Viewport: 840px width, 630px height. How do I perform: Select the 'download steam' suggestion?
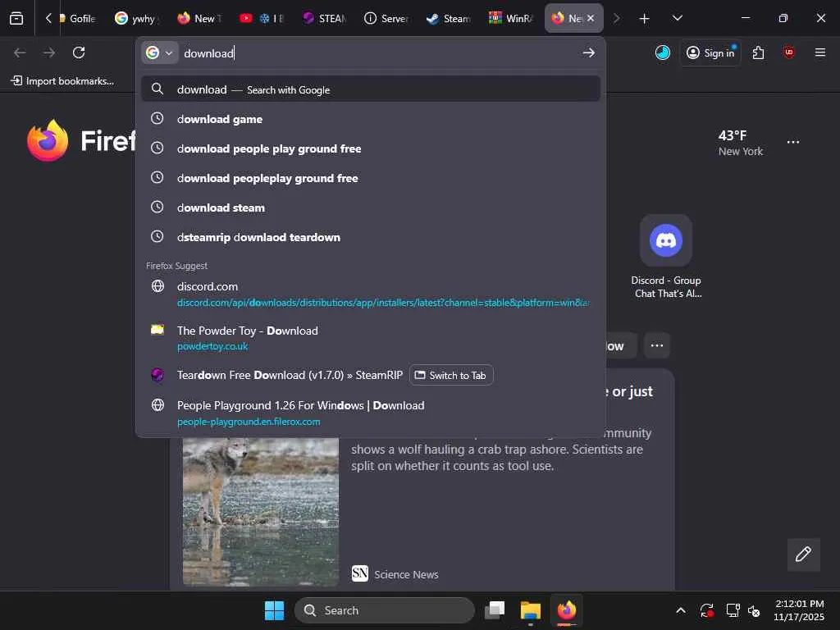[x=371, y=208]
